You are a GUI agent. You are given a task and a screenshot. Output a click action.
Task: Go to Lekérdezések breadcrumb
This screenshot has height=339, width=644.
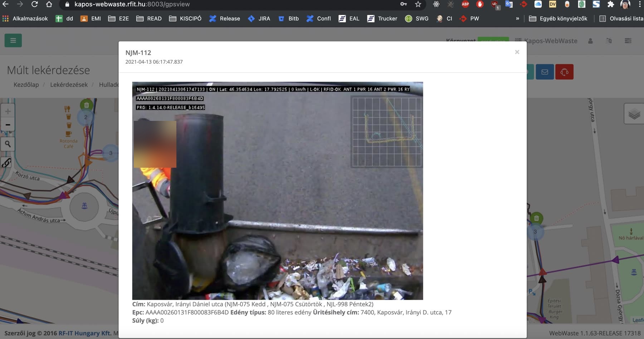click(x=69, y=85)
